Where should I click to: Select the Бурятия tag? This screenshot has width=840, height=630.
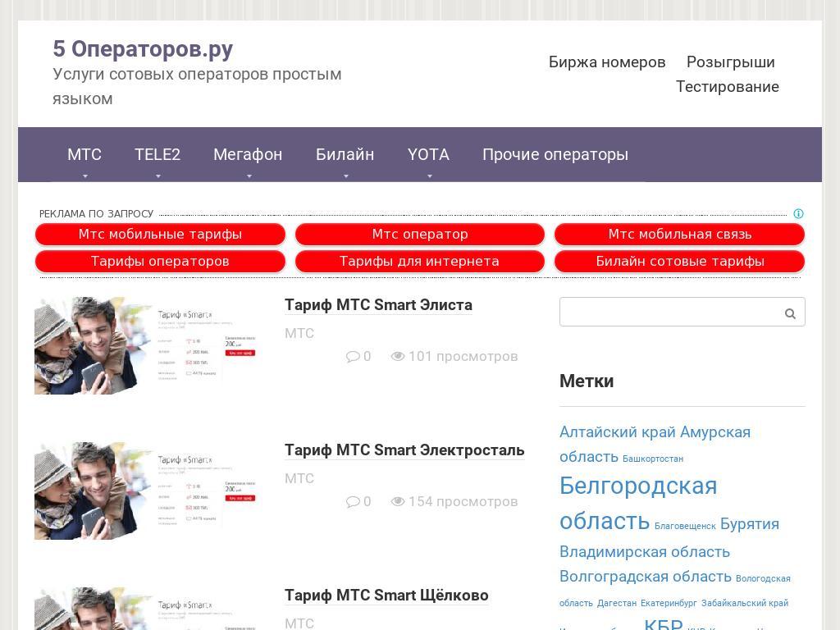pyautogui.click(x=750, y=523)
